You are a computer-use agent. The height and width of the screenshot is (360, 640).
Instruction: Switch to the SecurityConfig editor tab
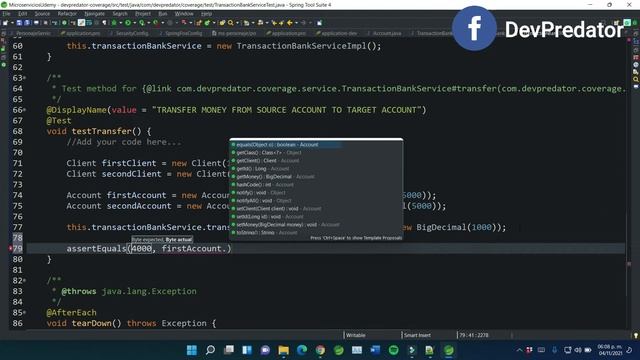point(130,33)
